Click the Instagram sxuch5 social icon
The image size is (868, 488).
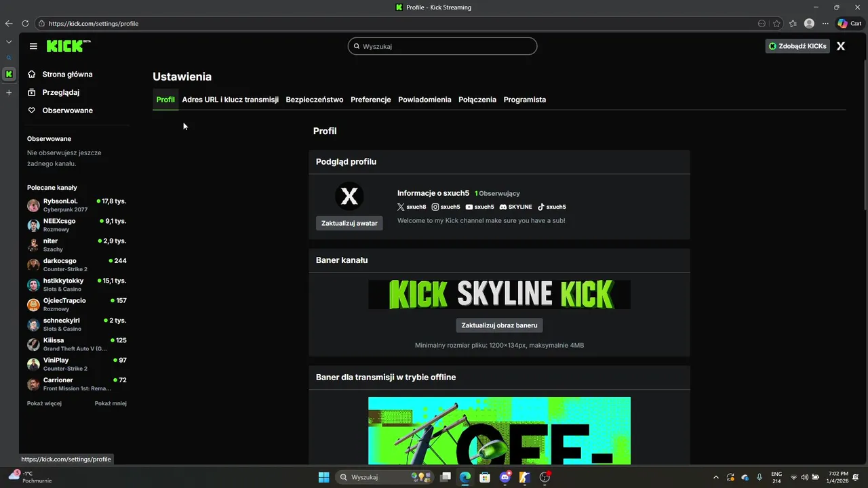tap(435, 207)
